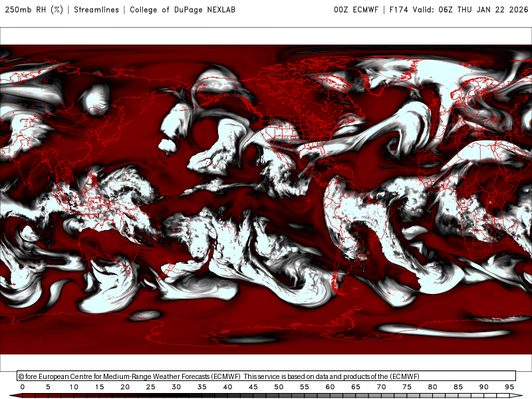532x399 pixels.
Task: Click the '50' legend scale label
Action: point(279,387)
